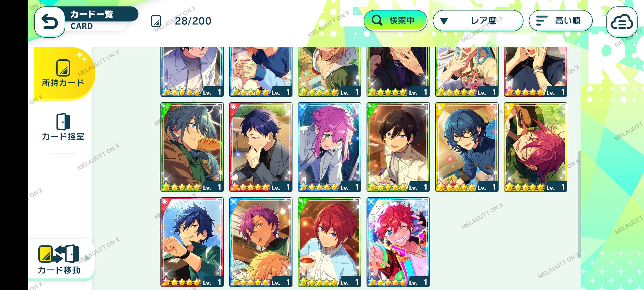644x290 pixels.
Task: Tap the カード移動 swap icon
Action: (59, 253)
